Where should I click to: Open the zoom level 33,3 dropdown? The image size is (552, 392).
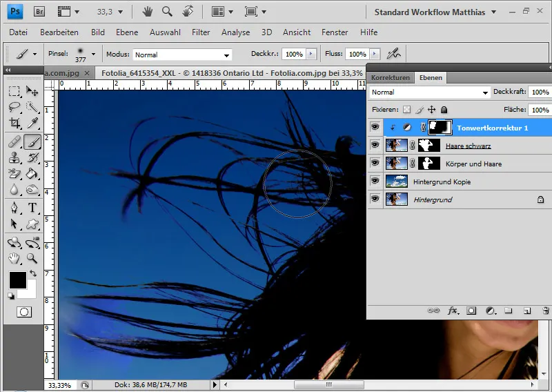(x=120, y=12)
